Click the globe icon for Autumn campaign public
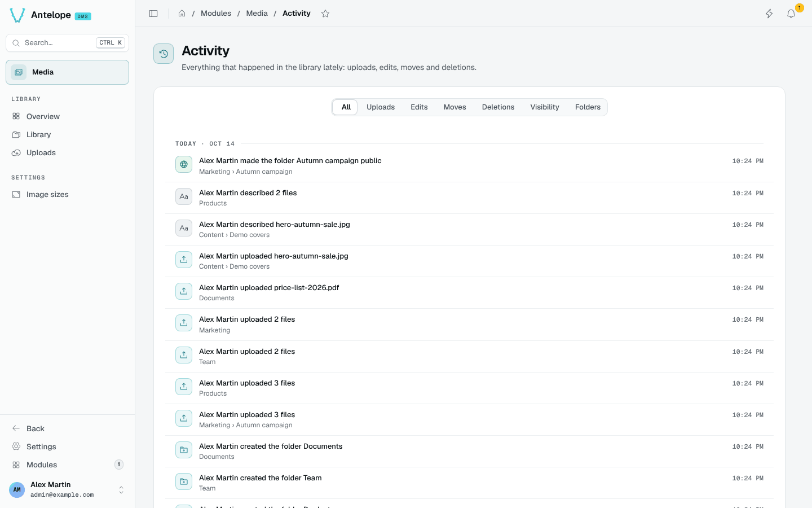The width and height of the screenshot is (812, 508). 184,164
